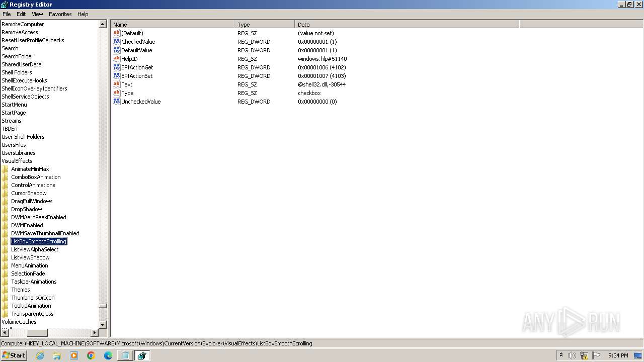Viewport: 644px width, 362px height.
Task: Click the DropShadow folder icon
Action: click(5, 209)
